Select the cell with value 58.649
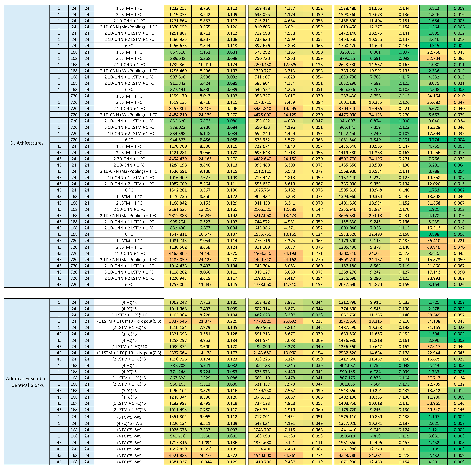The image size is (476, 469). (434, 315)
